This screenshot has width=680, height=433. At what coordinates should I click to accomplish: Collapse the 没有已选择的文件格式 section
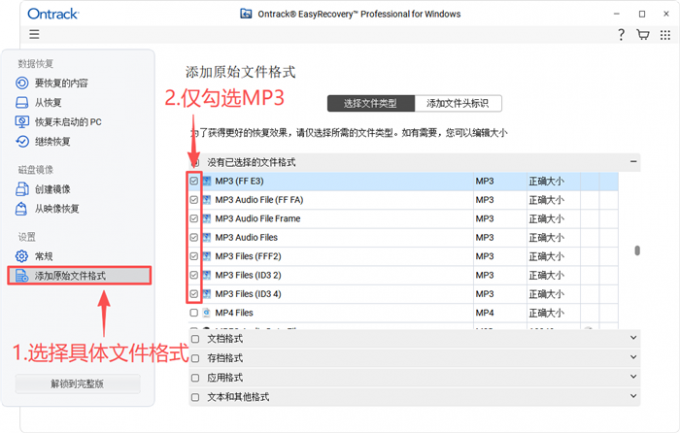coord(633,161)
